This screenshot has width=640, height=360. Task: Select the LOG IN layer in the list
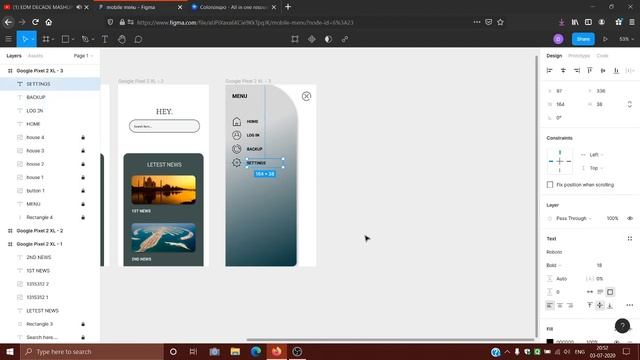pos(35,111)
